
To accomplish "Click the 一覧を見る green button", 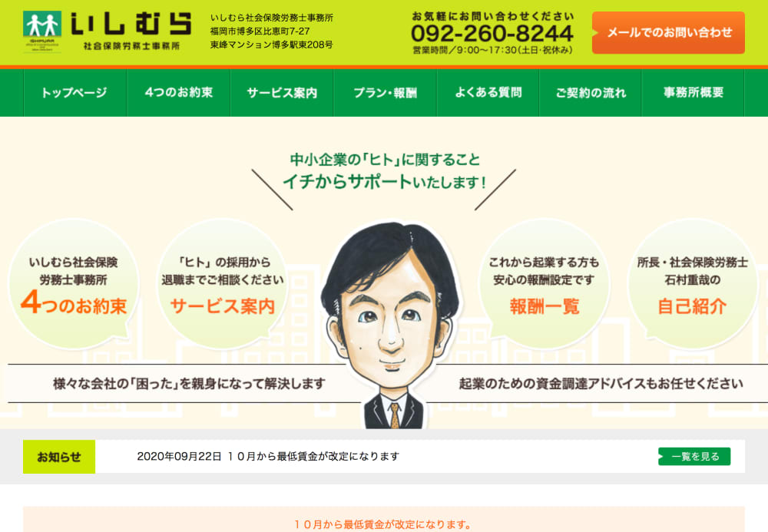I will coord(694,457).
